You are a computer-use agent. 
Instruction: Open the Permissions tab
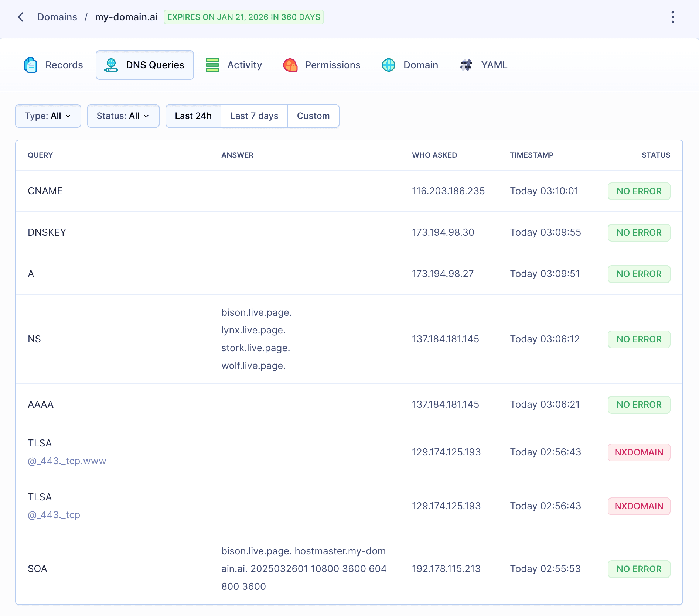[333, 65]
